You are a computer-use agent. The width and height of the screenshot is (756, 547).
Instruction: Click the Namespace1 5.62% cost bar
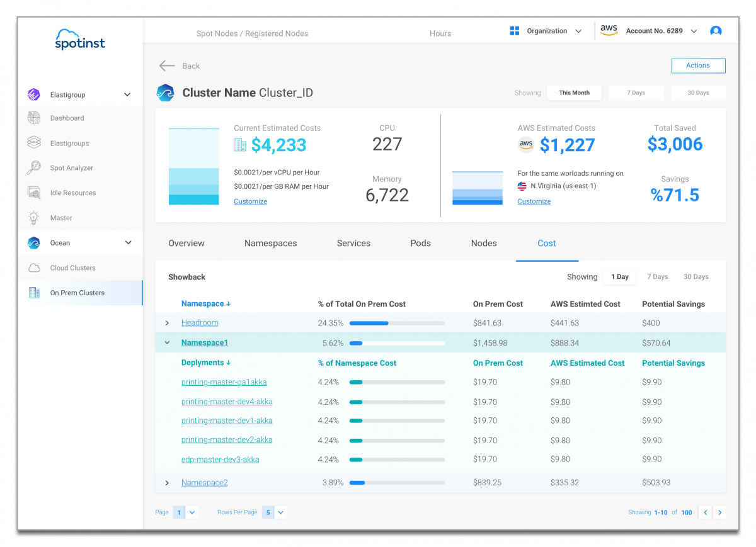click(x=397, y=343)
